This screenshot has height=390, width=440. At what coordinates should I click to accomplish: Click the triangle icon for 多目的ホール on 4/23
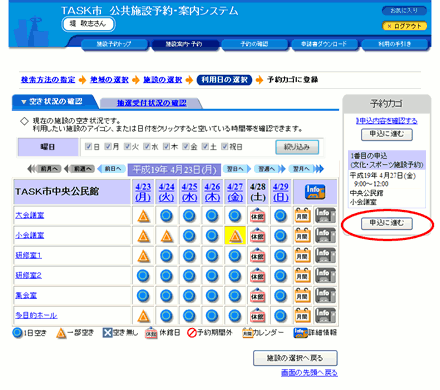(x=144, y=316)
